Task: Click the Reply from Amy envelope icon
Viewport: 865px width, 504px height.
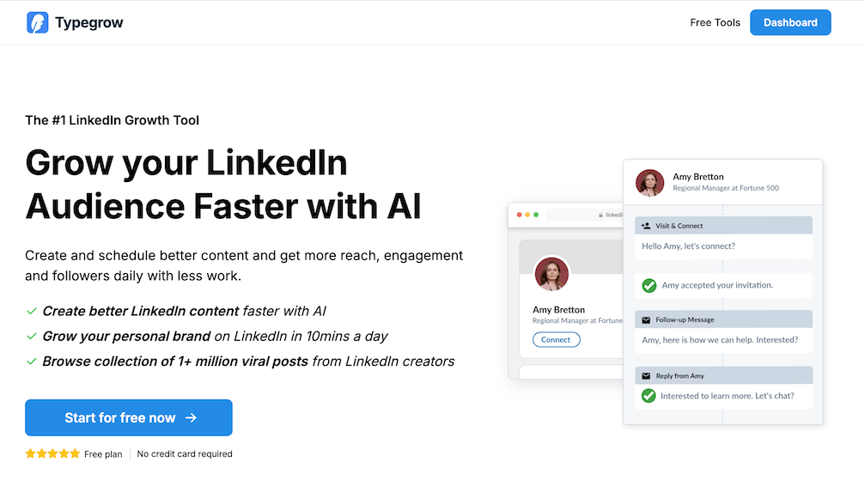Action: (x=646, y=376)
